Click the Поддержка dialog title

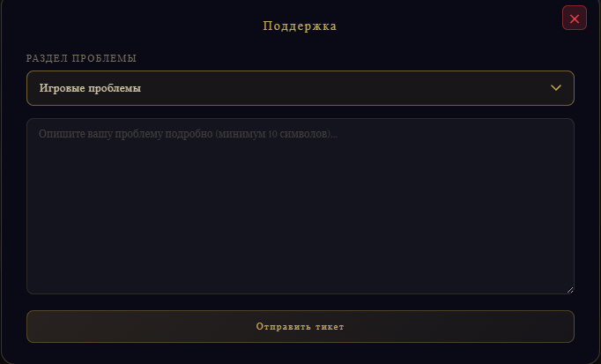point(300,26)
